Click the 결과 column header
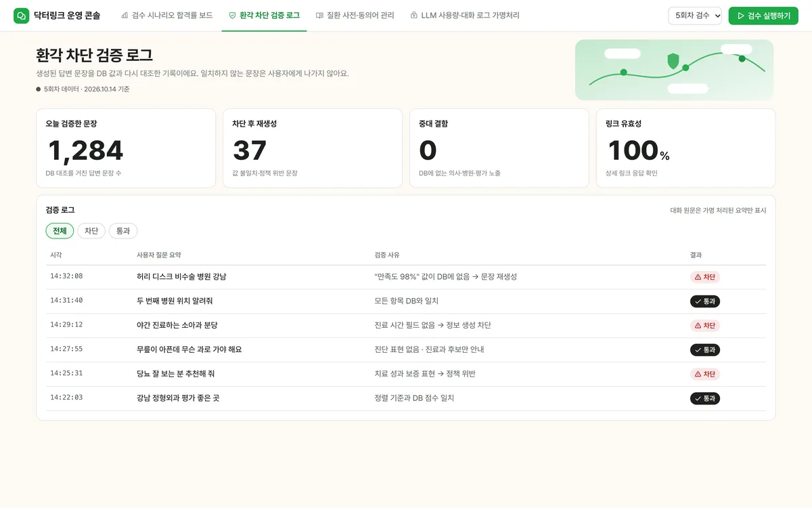 pyautogui.click(x=696, y=255)
